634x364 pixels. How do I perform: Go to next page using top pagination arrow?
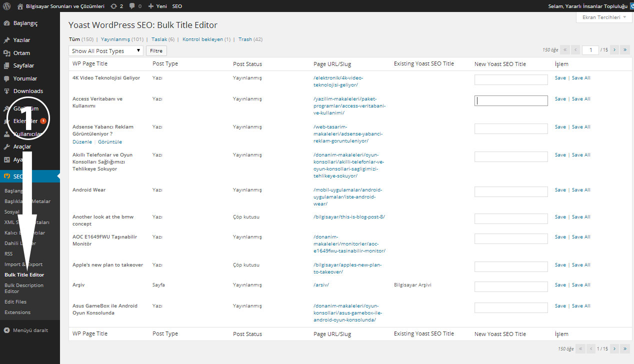[614, 49]
